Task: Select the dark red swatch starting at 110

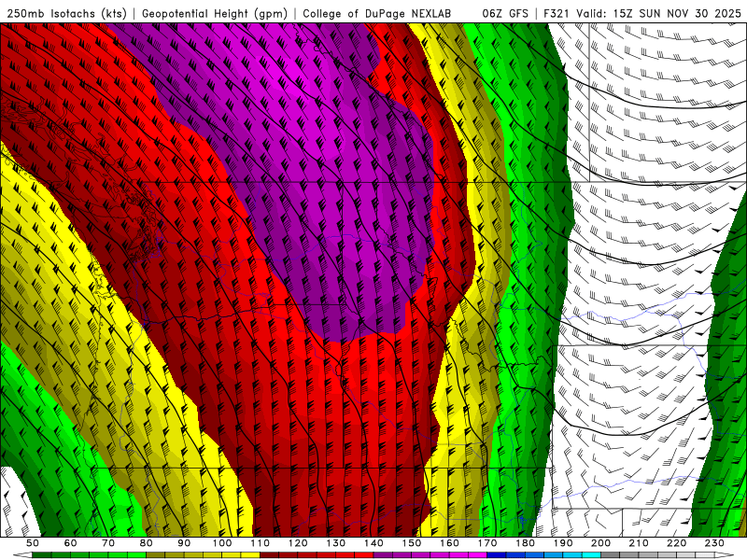Action: tap(269, 554)
